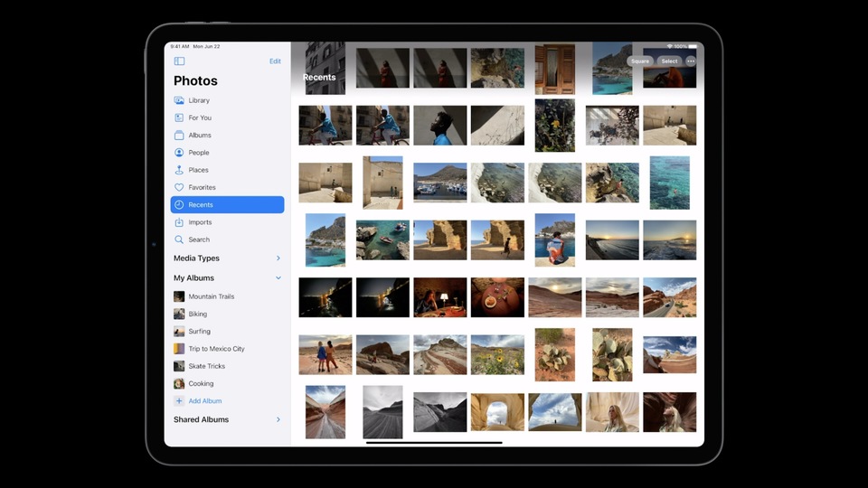The width and height of the screenshot is (868, 488).
Task: Tap the Add Album link
Action: [205, 400]
